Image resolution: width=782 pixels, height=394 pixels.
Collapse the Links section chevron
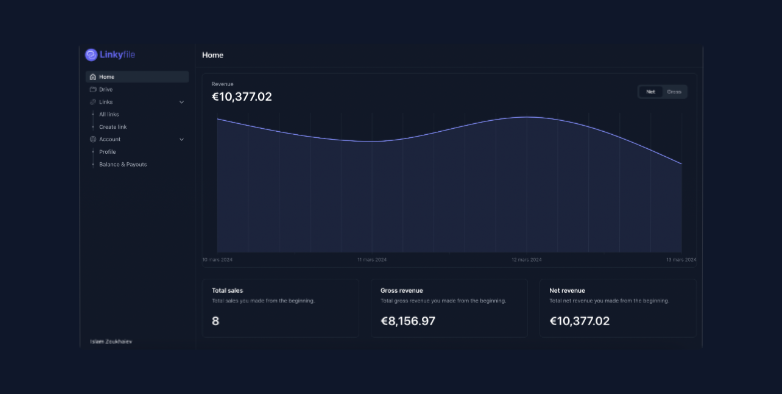pyautogui.click(x=182, y=102)
